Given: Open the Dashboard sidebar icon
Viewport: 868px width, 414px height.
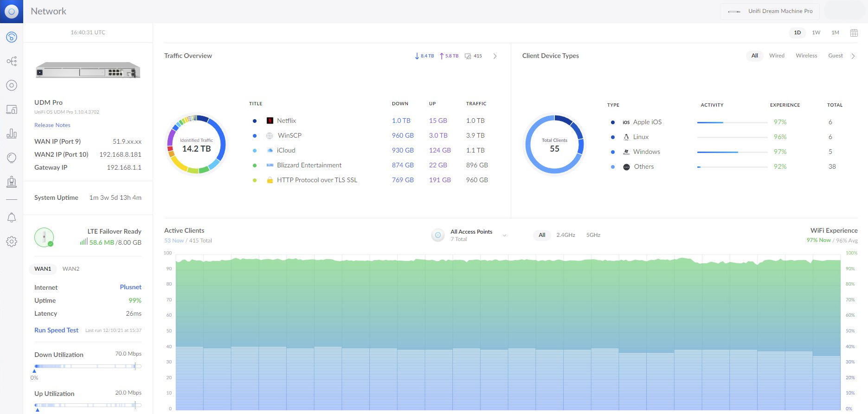Looking at the screenshot, I should [12, 37].
